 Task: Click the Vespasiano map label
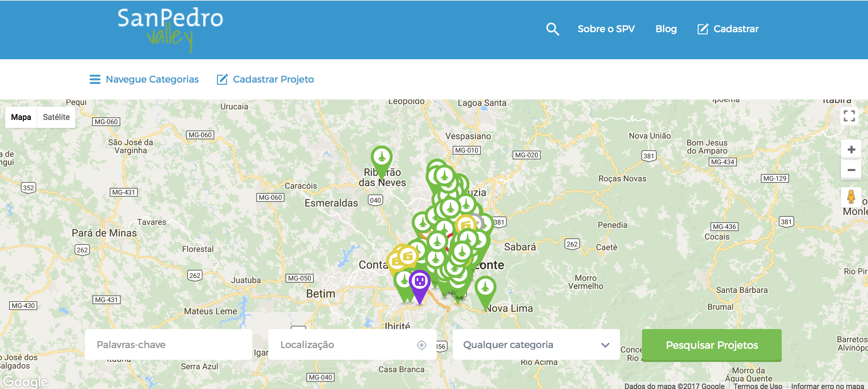[468, 136]
